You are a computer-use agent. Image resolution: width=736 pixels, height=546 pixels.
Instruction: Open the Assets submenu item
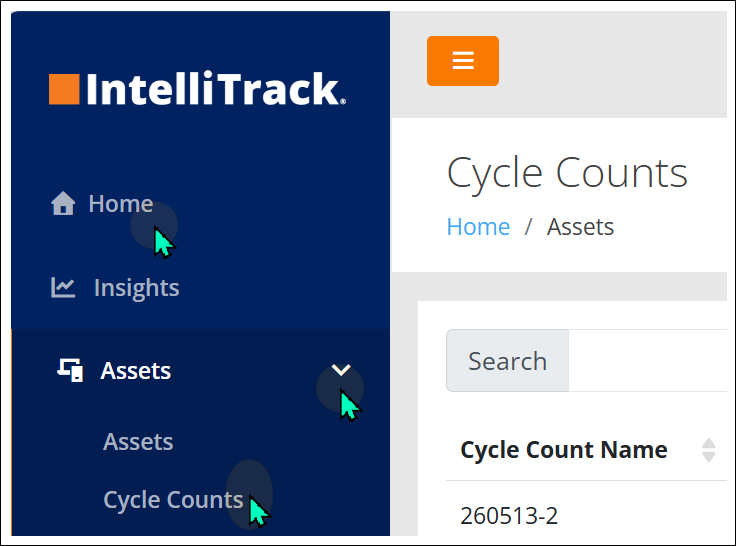[x=138, y=442]
